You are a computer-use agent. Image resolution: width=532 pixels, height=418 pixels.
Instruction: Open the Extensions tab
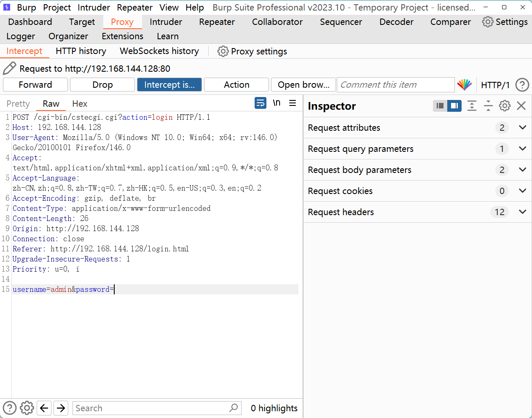point(122,36)
